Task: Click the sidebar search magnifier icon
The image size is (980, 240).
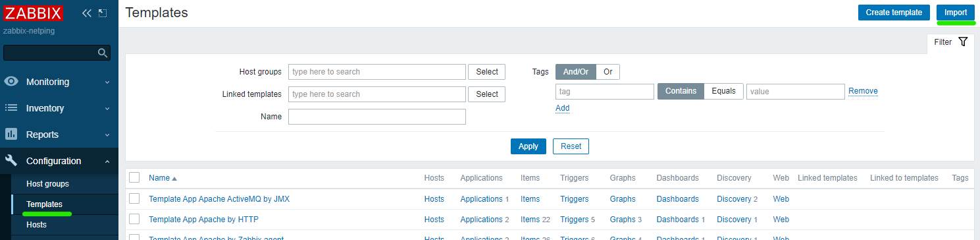Action: tap(102, 53)
